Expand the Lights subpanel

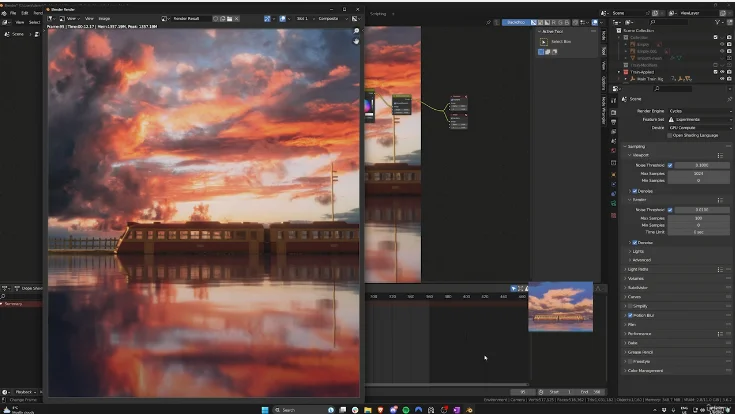(638, 251)
